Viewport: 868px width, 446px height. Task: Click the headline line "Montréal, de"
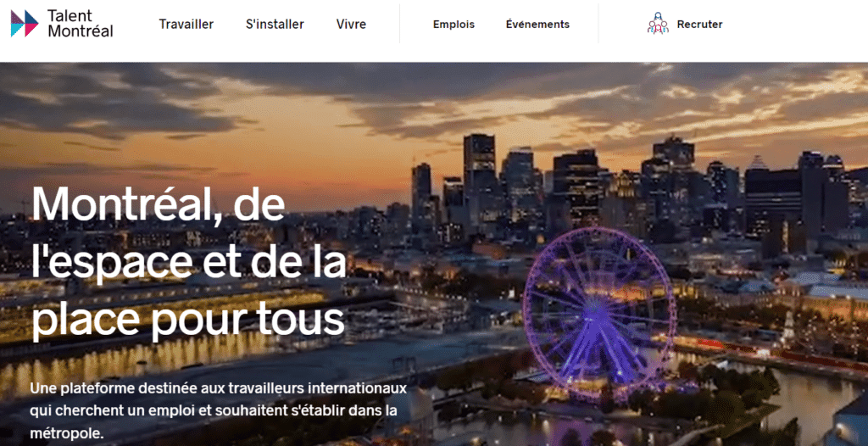click(158, 203)
